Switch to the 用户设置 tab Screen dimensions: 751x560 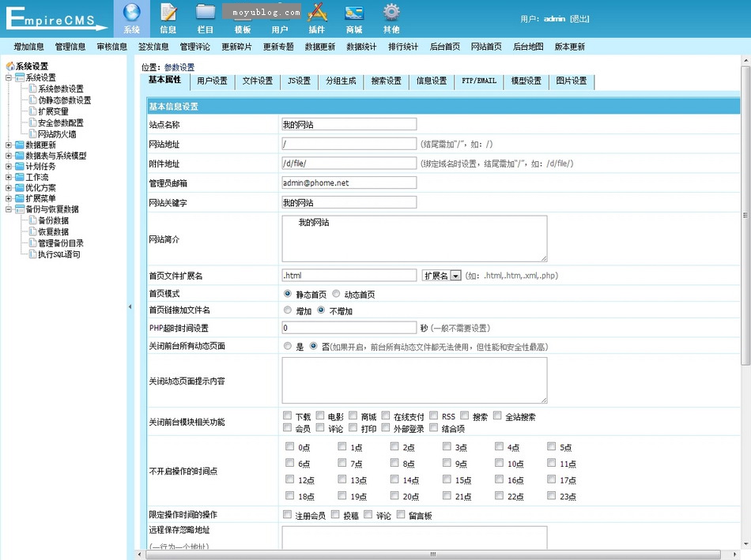pyautogui.click(x=212, y=81)
